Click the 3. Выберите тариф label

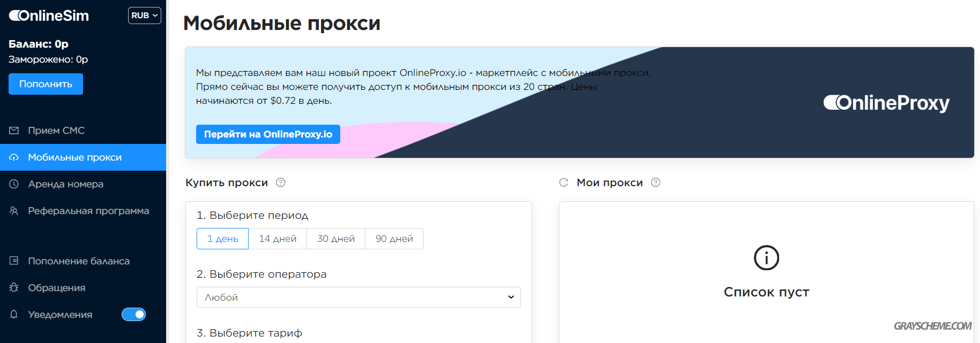click(249, 333)
